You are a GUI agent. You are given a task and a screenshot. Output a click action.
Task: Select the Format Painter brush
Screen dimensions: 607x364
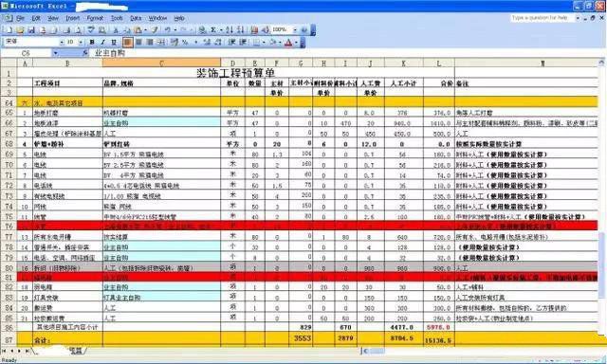[x=155, y=29]
